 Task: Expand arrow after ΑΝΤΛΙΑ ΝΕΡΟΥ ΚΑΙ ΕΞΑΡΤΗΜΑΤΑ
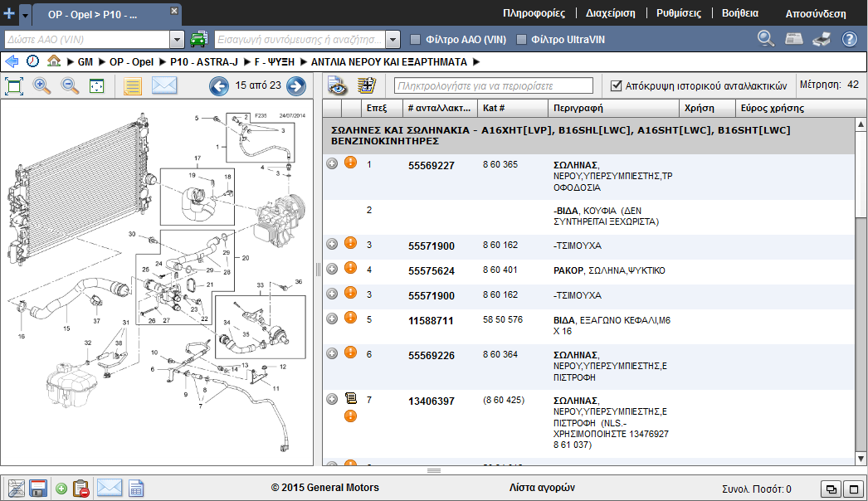tap(476, 62)
